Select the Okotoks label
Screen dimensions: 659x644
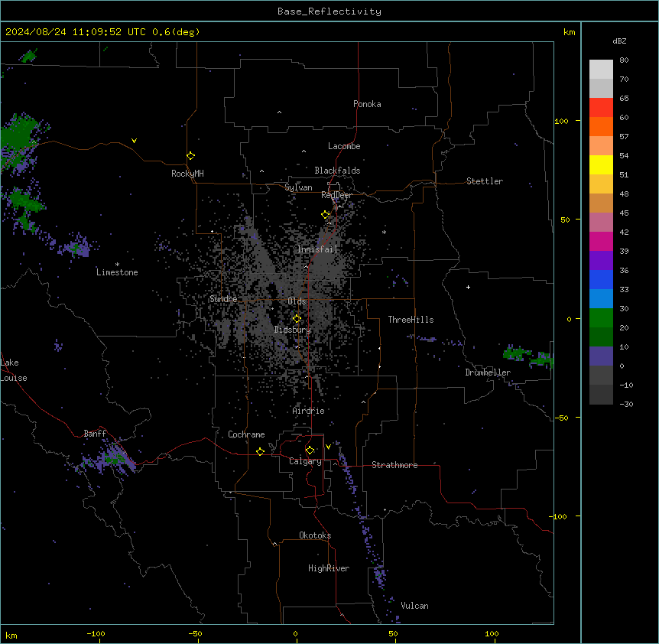pos(315,535)
